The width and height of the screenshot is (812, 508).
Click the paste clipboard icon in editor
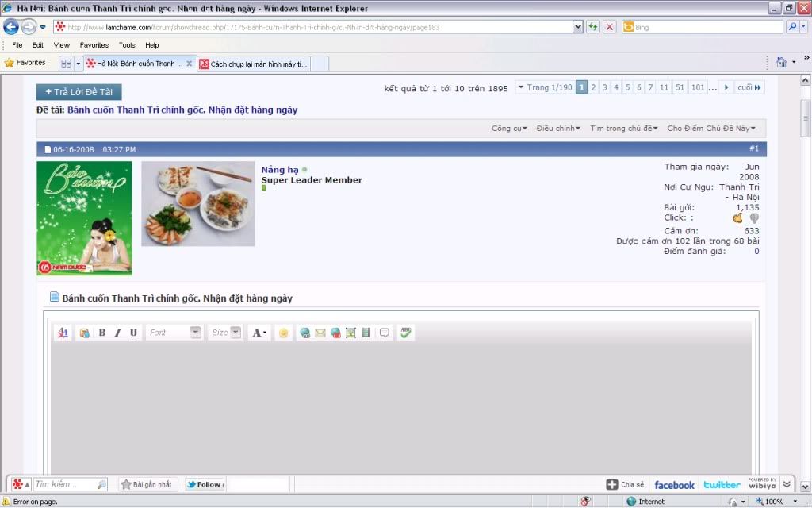click(x=83, y=333)
